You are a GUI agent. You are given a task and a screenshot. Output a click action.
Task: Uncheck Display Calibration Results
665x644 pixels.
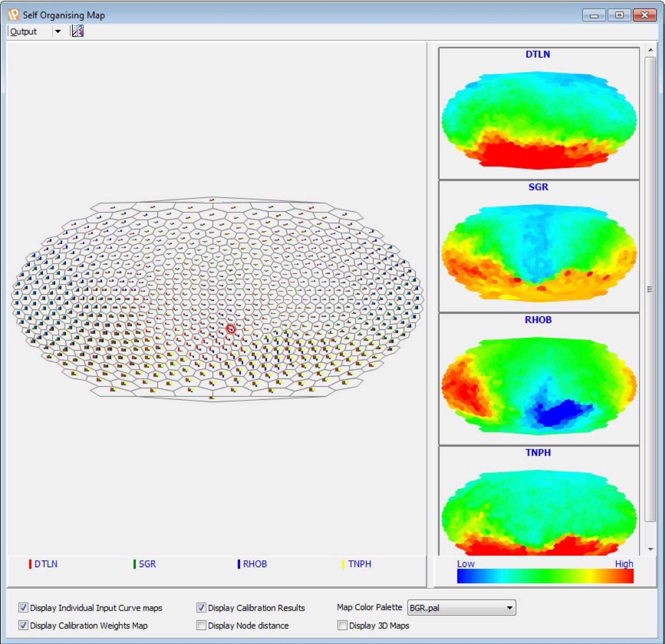pyautogui.click(x=201, y=608)
